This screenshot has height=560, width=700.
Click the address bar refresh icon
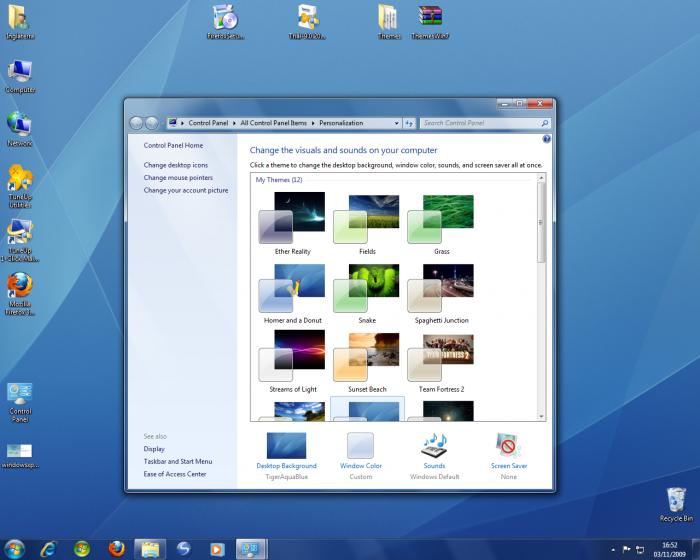[x=408, y=123]
